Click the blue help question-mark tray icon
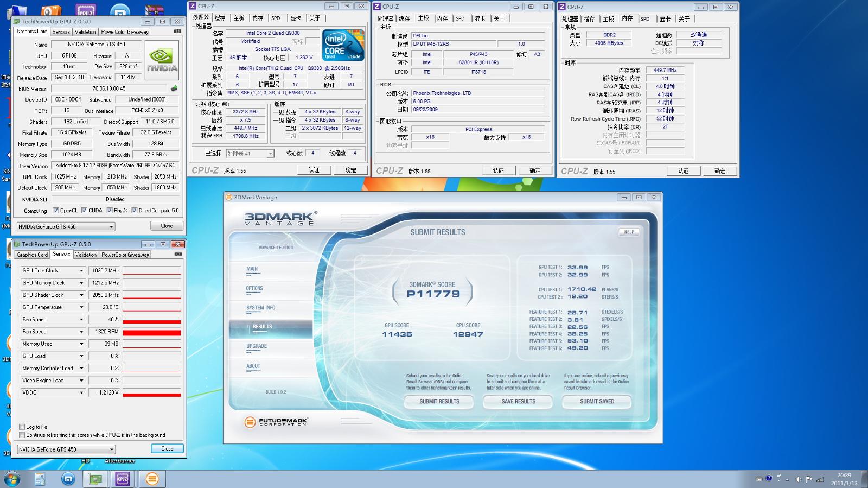This screenshot has width=868, height=488. [x=769, y=479]
